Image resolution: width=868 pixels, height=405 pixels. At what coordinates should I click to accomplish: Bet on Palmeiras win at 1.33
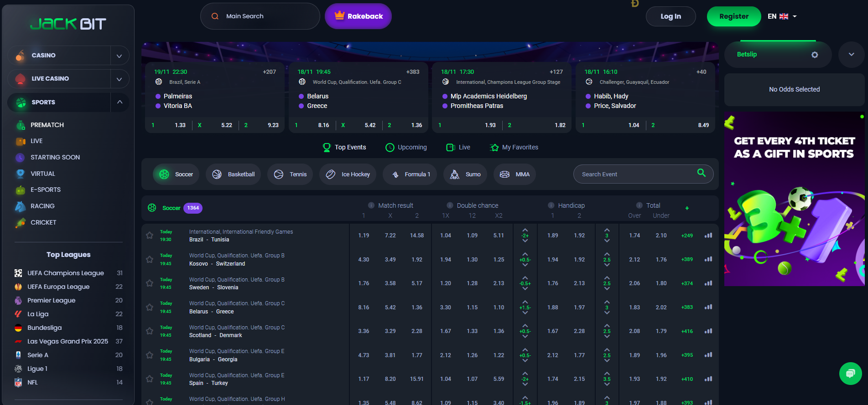[x=168, y=125]
